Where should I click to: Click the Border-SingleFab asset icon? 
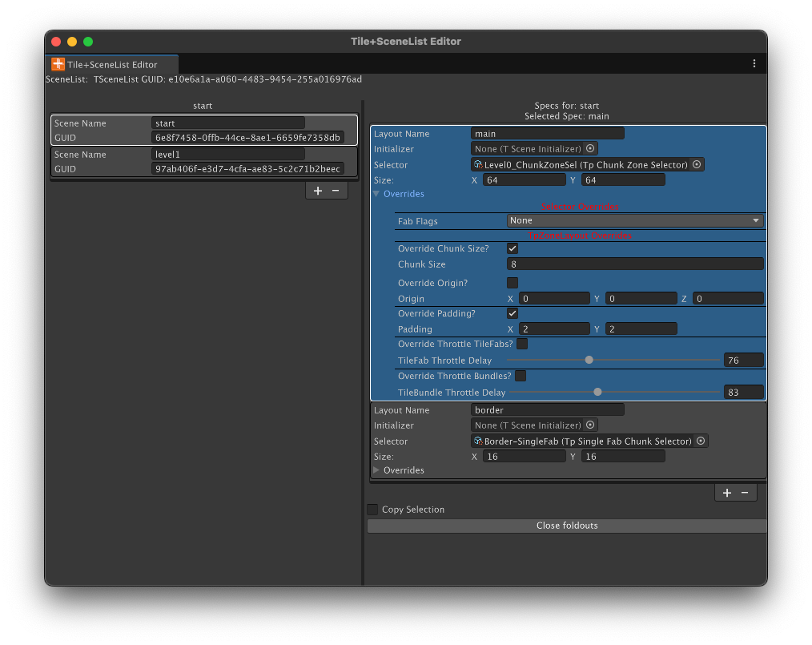coord(478,441)
